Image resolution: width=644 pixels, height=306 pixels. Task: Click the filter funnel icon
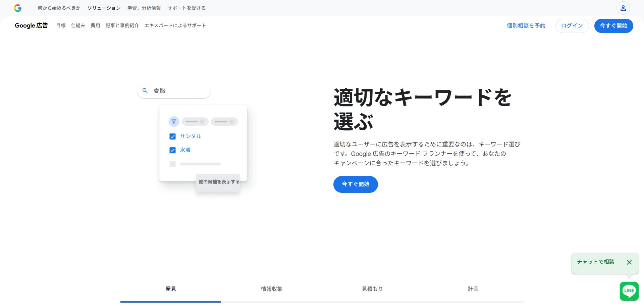tap(174, 122)
